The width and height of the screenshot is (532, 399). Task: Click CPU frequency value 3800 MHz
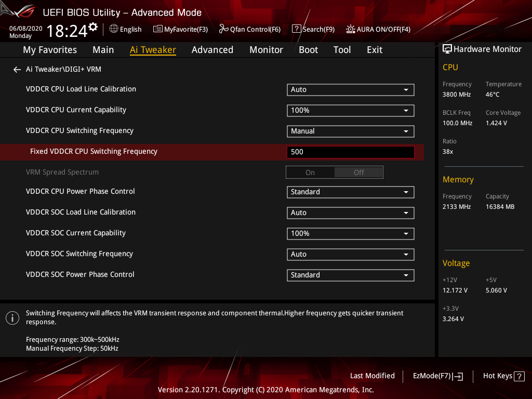click(456, 95)
